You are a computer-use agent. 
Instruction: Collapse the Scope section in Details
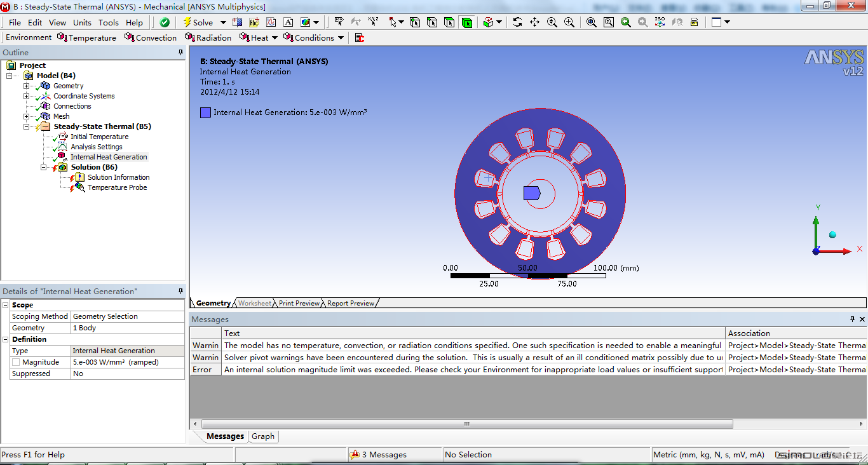[6, 305]
